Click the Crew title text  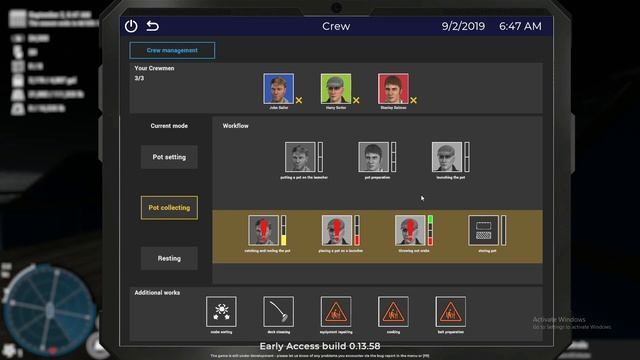click(336, 26)
